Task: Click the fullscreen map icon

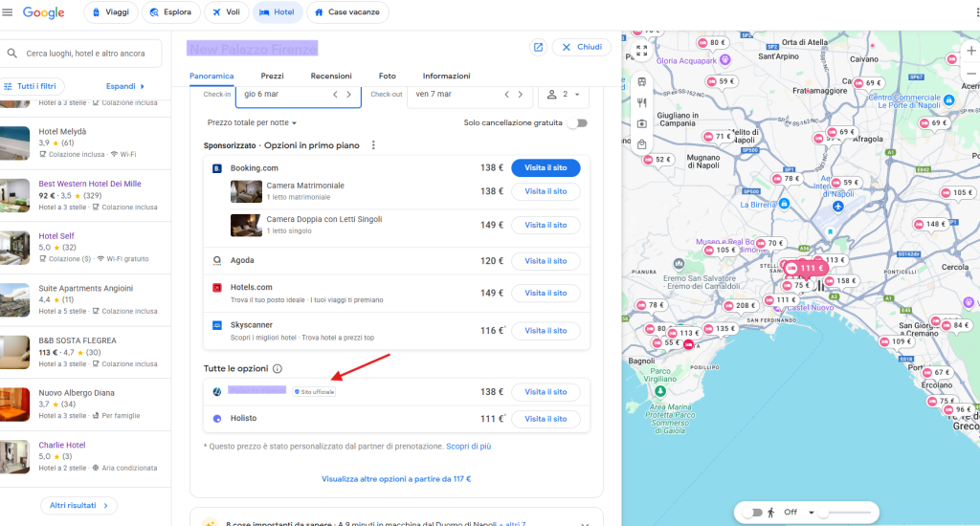Action: click(x=642, y=52)
